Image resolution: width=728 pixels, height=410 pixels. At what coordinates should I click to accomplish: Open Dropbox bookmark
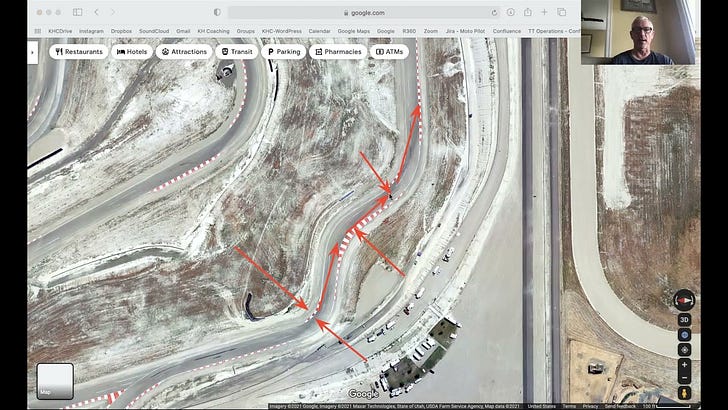pos(121,31)
